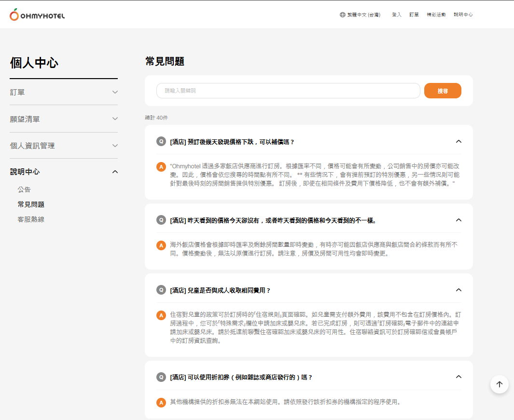
Task: Click the scroll-to-top arrow button
Action: pos(499,384)
